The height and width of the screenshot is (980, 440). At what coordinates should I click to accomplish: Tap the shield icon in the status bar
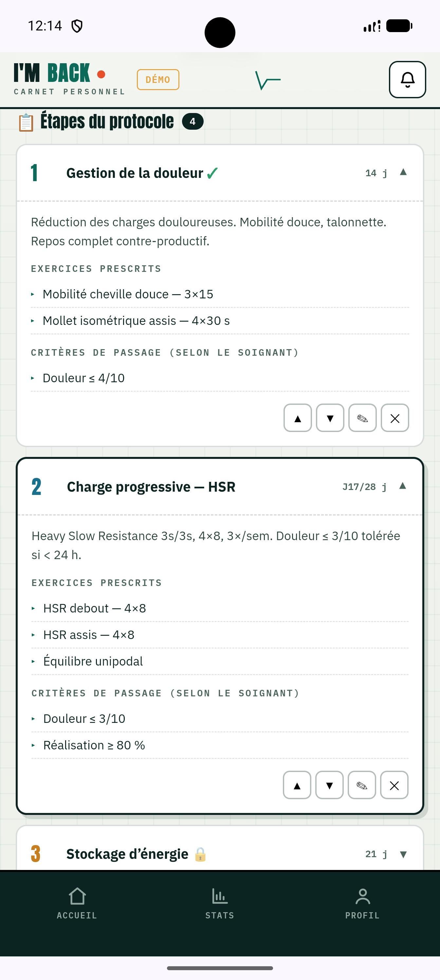77,26
